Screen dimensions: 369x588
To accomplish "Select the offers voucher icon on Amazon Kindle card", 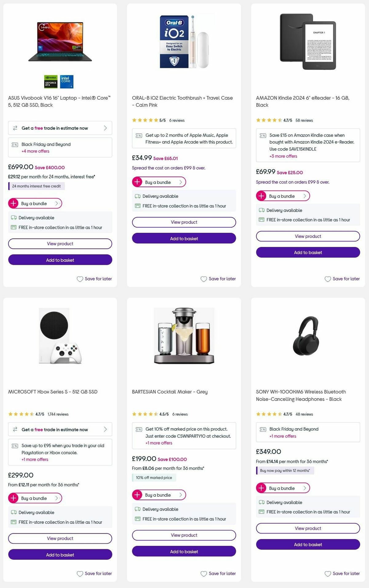I will (x=263, y=135).
